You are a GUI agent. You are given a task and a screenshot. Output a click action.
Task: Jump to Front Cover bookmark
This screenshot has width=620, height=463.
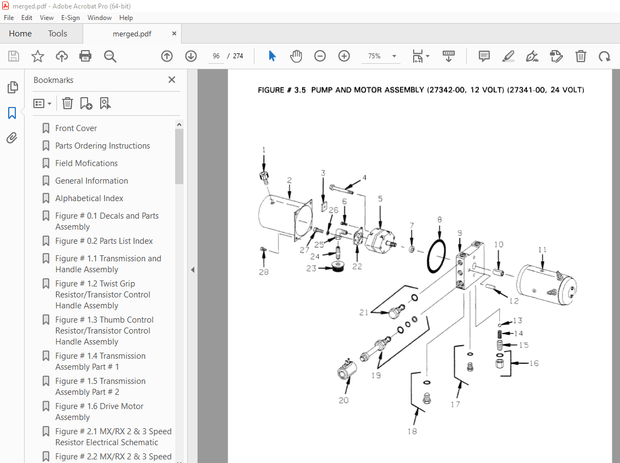tap(76, 128)
